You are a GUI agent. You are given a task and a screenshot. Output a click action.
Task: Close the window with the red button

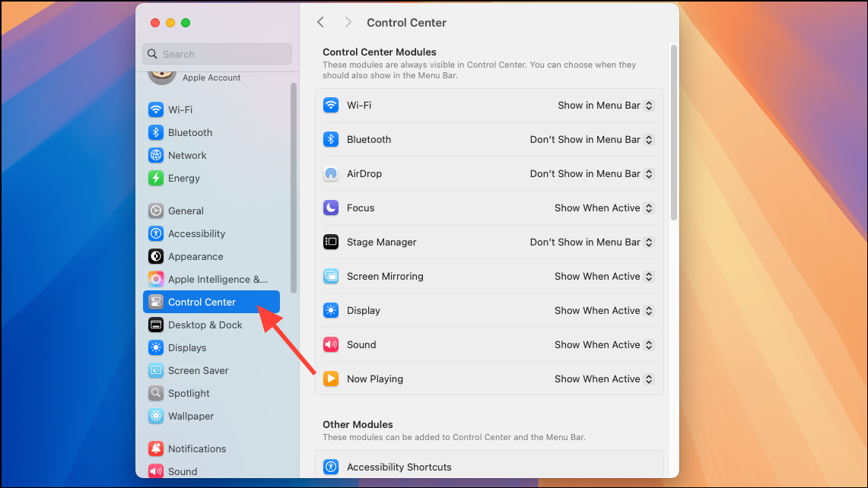click(155, 23)
